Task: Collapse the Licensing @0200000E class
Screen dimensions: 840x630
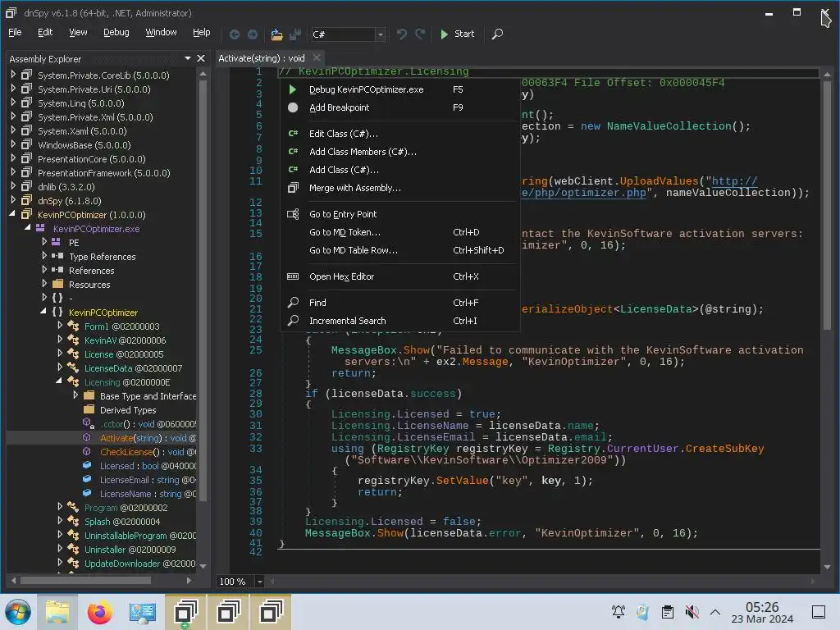Action: [59, 381]
